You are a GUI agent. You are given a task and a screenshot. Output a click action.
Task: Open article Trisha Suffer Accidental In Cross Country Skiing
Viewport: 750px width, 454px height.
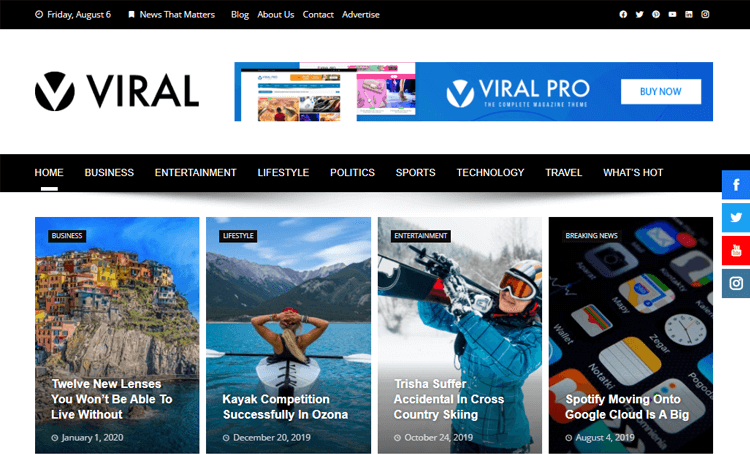coord(449,399)
